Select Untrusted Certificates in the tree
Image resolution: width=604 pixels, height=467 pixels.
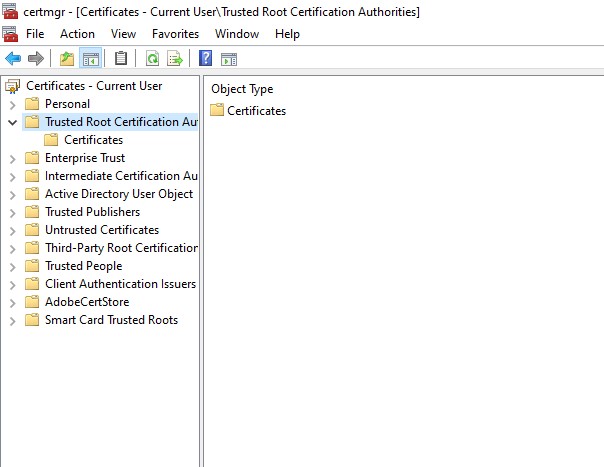101,230
